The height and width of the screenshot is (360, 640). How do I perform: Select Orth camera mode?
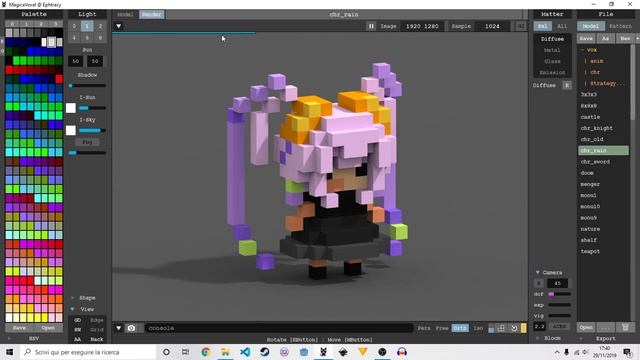pyautogui.click(x=460, y=328)
